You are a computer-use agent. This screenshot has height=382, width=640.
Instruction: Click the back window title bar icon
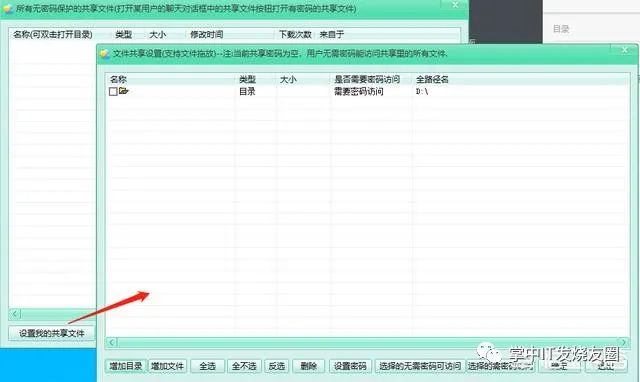pyautogui.click(x=8, y=8)
